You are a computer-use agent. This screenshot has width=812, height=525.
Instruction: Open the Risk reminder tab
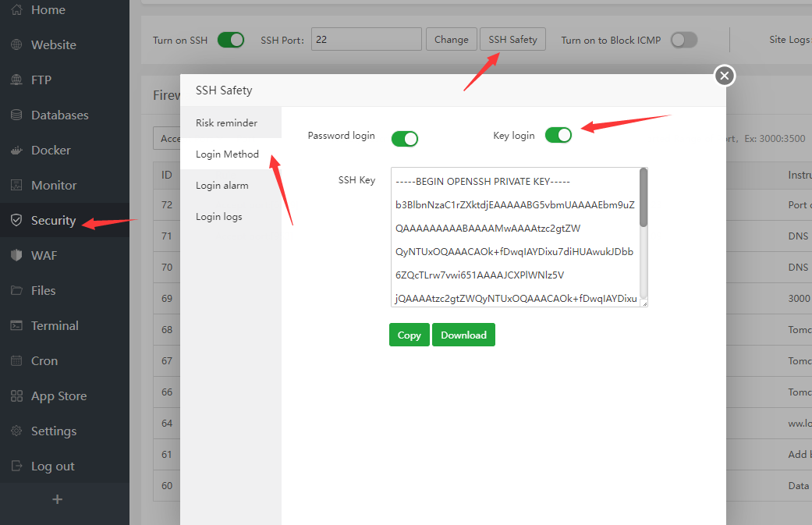click(x=231, y=122)
